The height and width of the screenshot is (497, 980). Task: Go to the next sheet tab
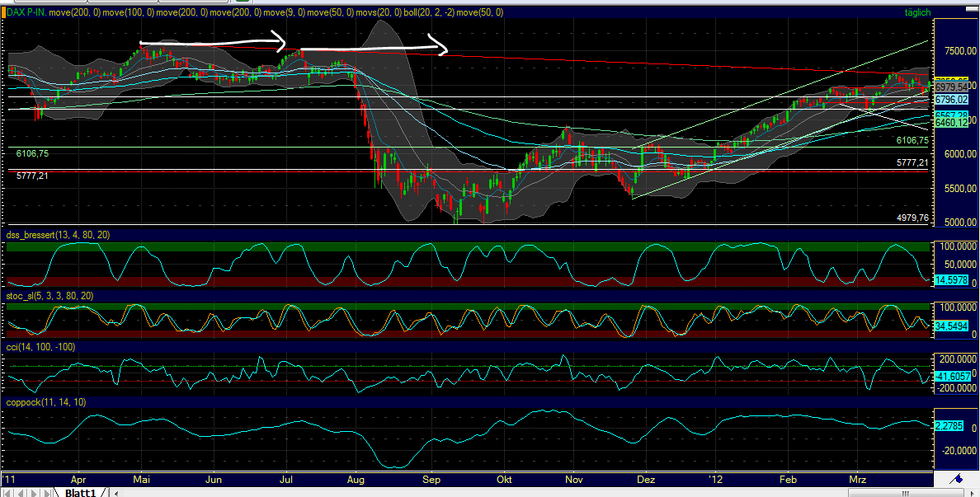[x=34, y=493]
